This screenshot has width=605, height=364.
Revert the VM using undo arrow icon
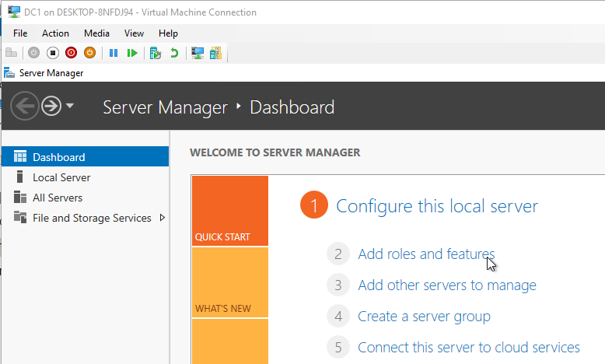[174, 53]
